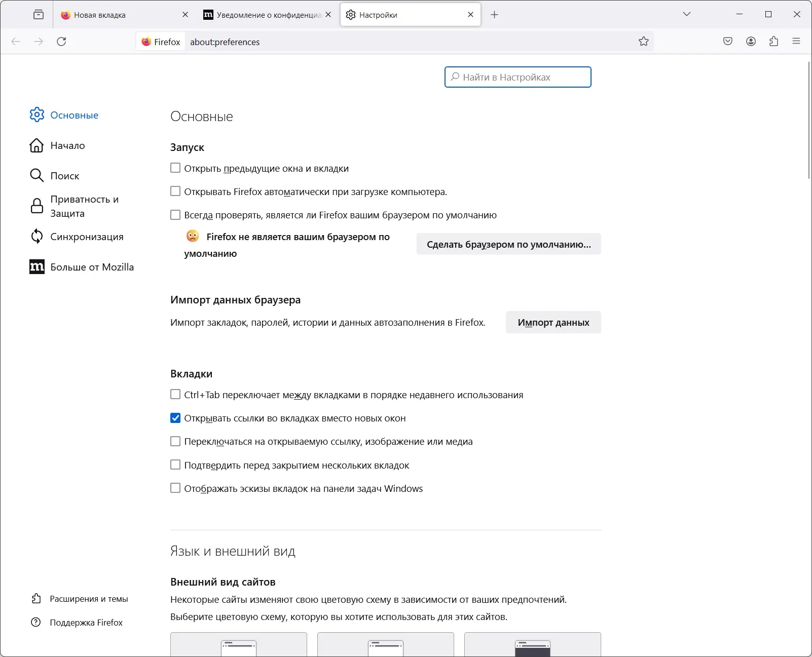Viewport: 812px width, 657px height.
Task: Switch to the Уведомление о конфиденциальности tab
Action: point(267,15)
